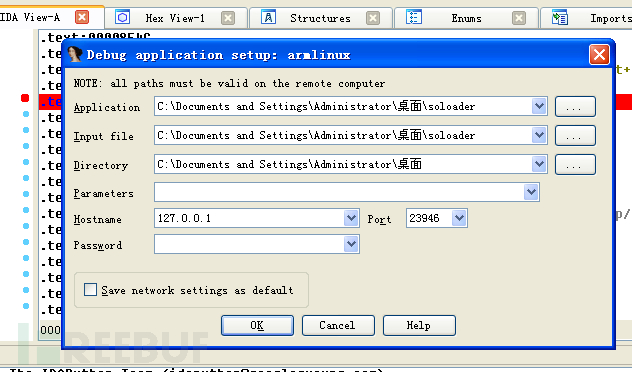The height and width of the screenshot is (372, 632).
Task: Click the Structures tab icon
Action: pyautogui.click(x=268, y=17)
